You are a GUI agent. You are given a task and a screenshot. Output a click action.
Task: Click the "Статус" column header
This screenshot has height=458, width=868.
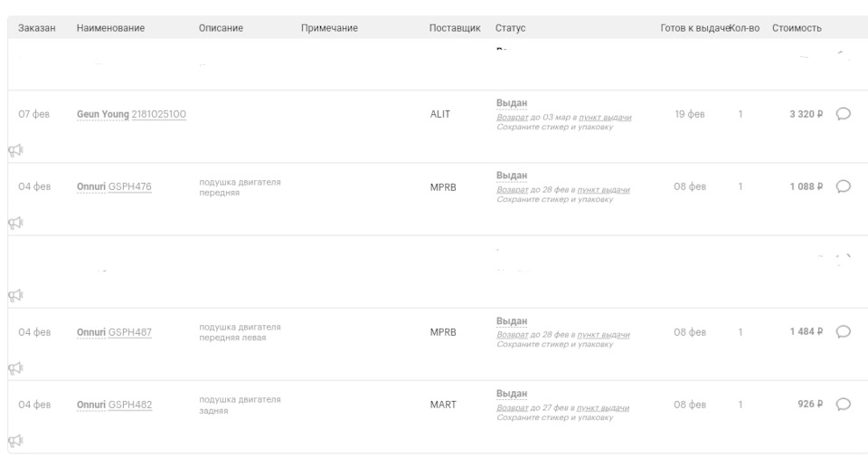(x=510, y=28)
